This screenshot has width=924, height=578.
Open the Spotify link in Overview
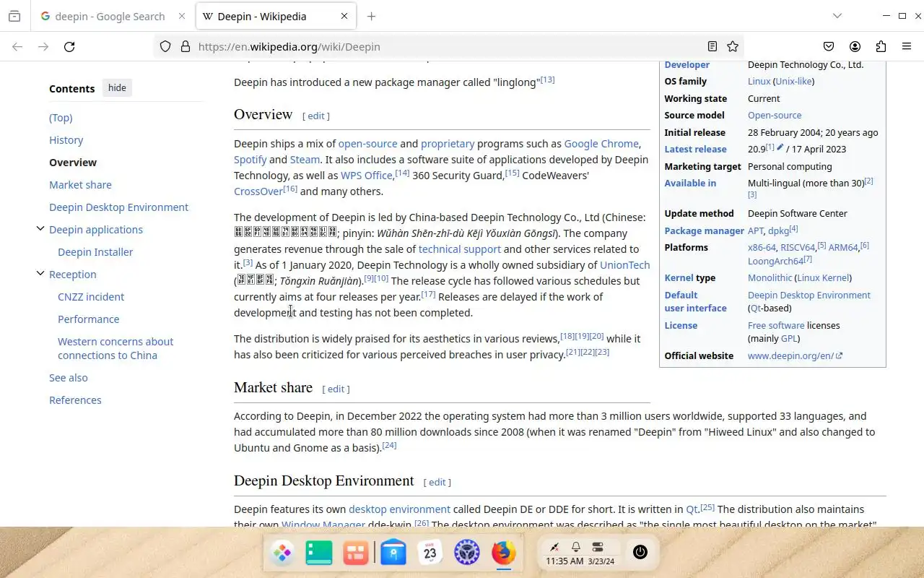[x=250, y=160]
